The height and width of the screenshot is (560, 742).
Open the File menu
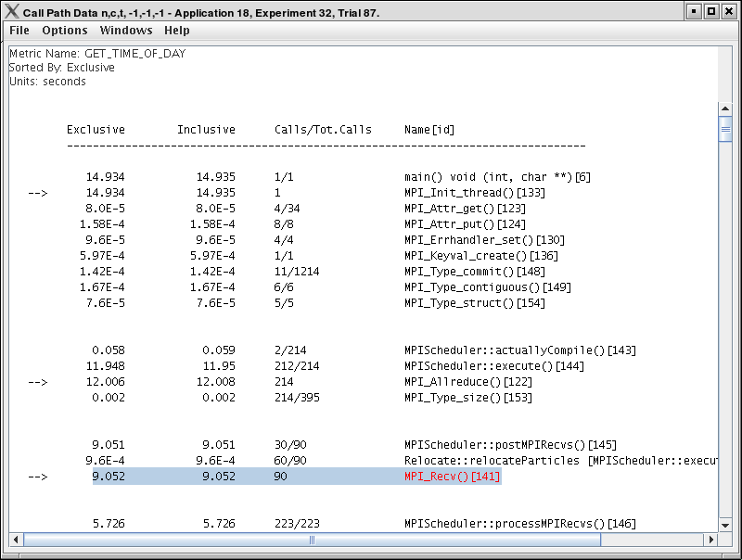click(x=19, y=30)
